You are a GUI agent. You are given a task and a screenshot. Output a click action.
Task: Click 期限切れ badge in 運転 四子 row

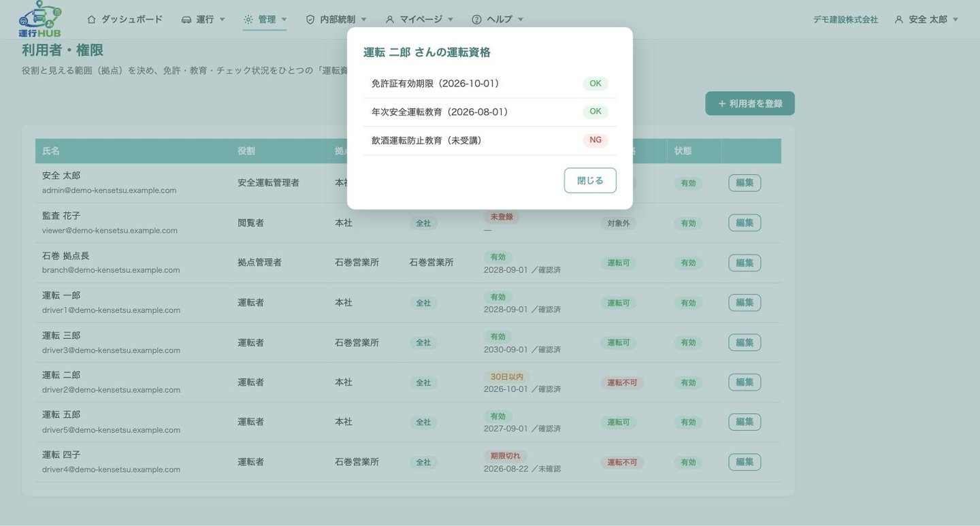[506, 456]
